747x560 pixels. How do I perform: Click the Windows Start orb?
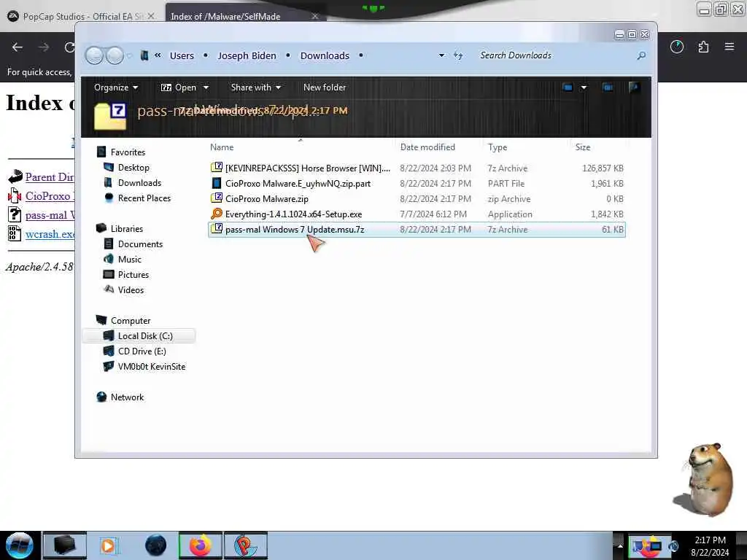coord(19,545)
